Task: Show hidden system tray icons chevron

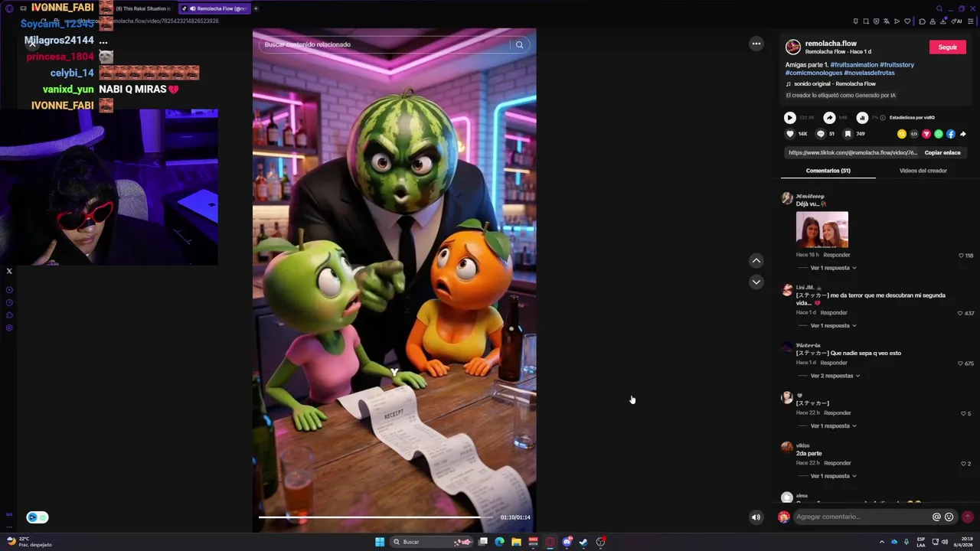Action: [x=881, y=542]
